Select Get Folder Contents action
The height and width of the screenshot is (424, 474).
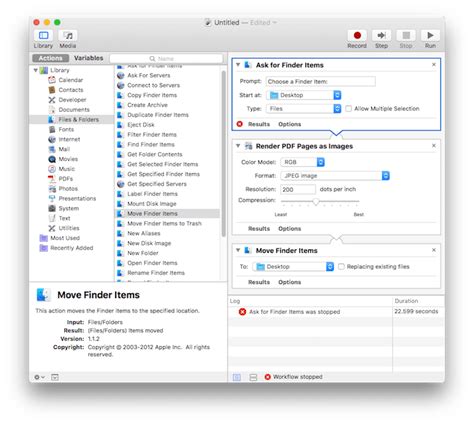155,154
